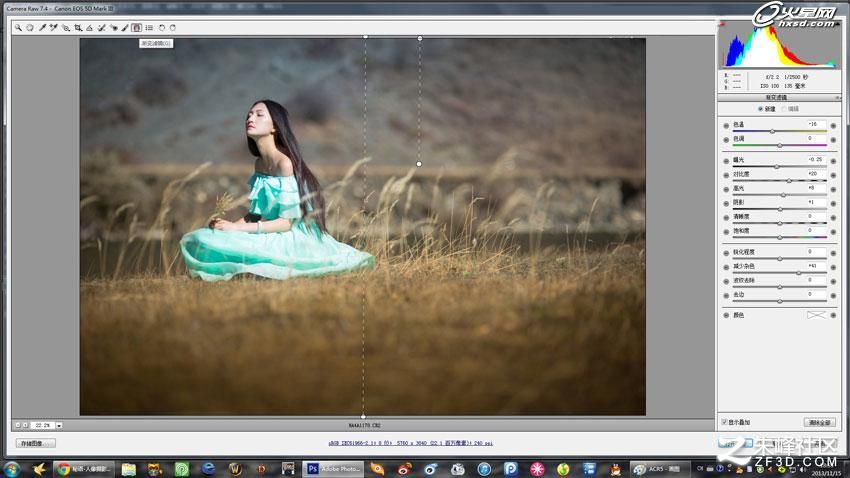
Task: Decrease 色调 tint with minus button
Action: tap(726, 140)
